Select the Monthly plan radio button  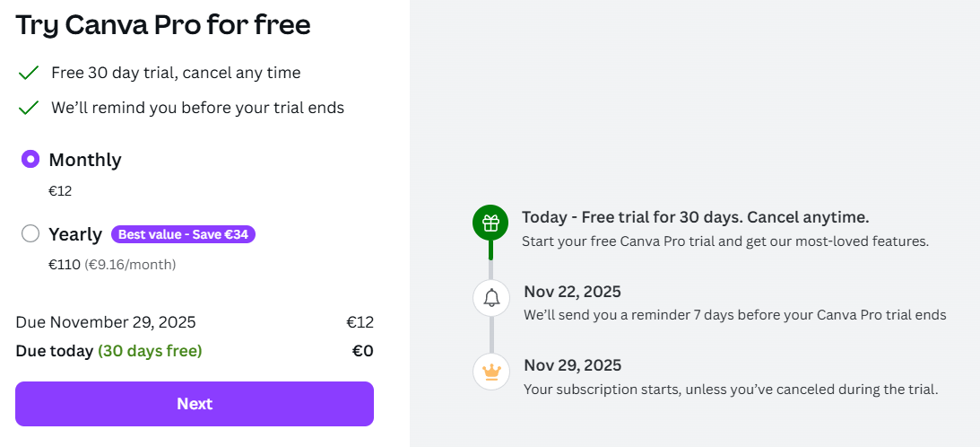click(30, 160)
